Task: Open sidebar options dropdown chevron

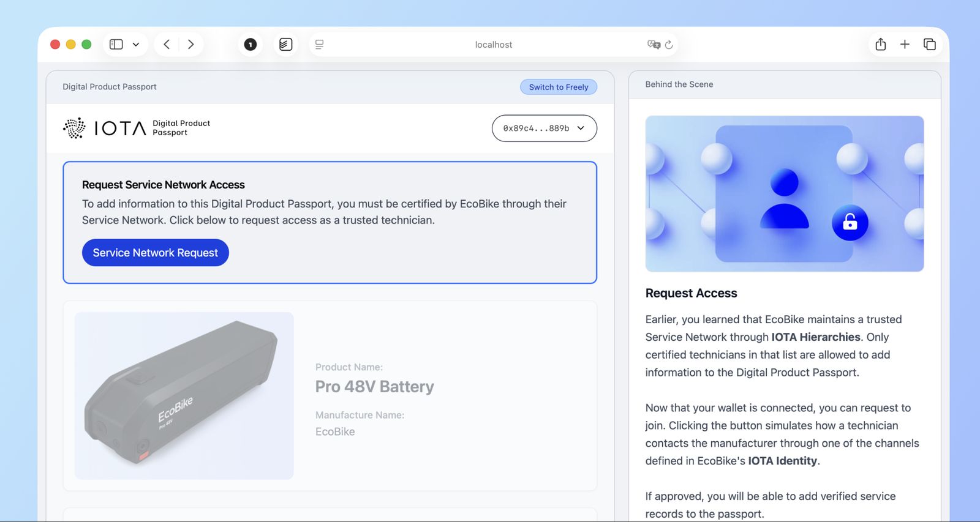Action: pyautogui.click(x=136, y=44)
